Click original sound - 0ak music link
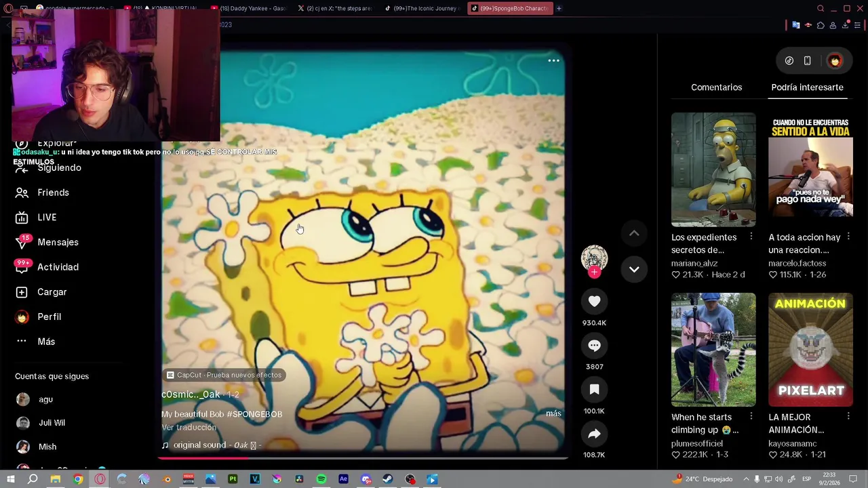The height and width of the screenshot is (488, 868). pos(216,445)
